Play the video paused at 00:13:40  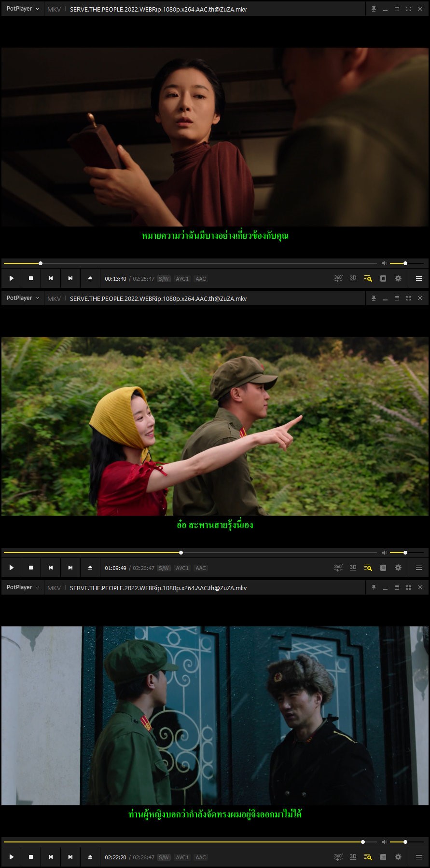(12, 278)
